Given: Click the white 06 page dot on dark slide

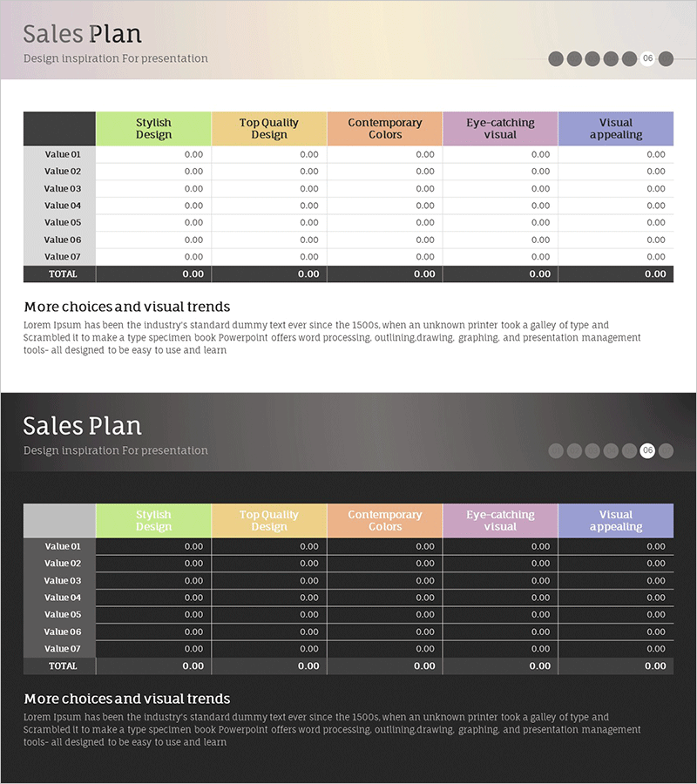Looking at the screenshot, I should pos(647,450).
